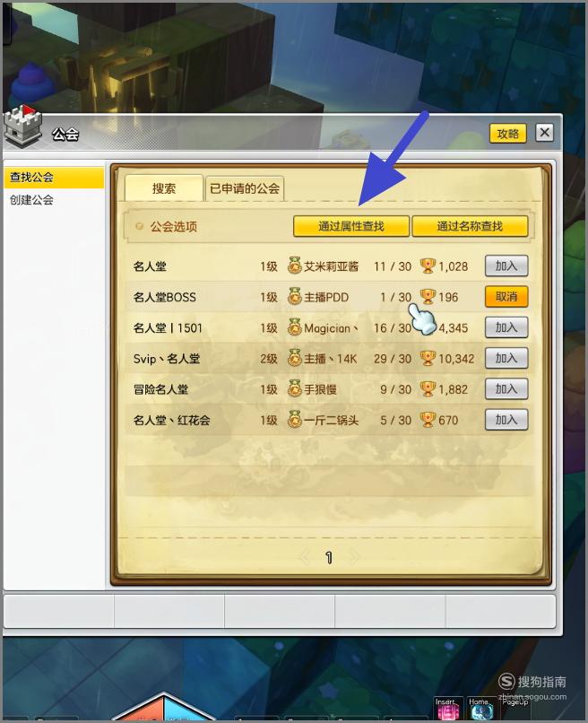Click the leader medal icon beside 主播PDD
This screenshot has height=723, width=588.
[294, 297]
